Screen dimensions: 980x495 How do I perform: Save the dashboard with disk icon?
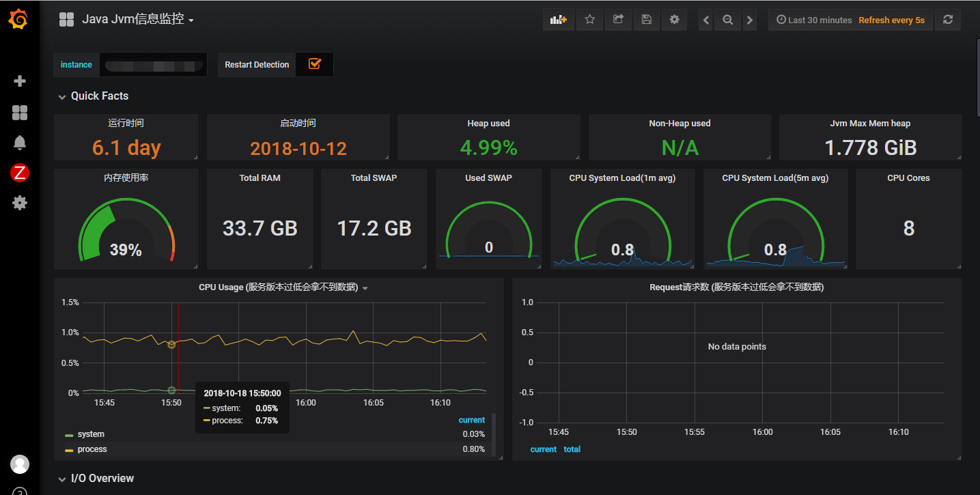[646, 20]
